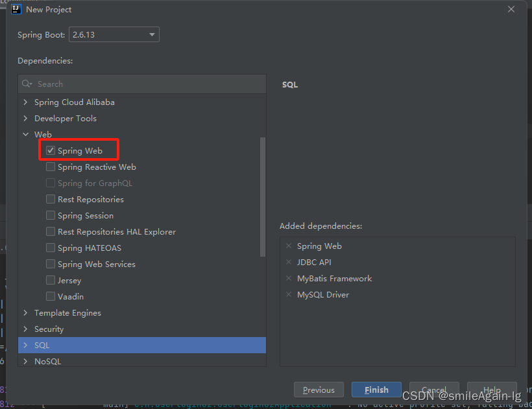Select the Web category label

(43, 135)
